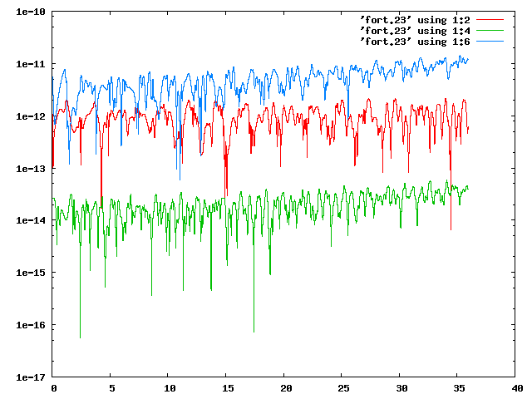Click y-axis label 1e-17
This screenshot has width=532, height=399.
coord(31,377)
